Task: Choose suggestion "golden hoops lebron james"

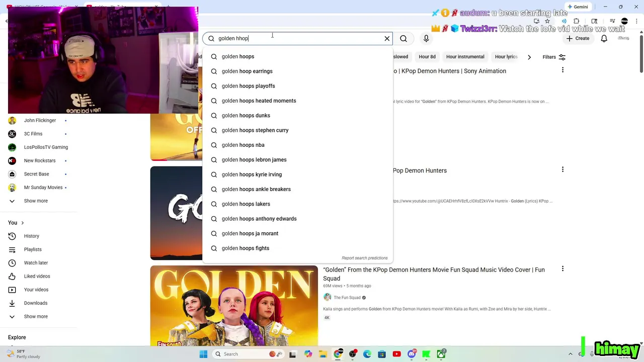Action: click(x=297, y=160)
